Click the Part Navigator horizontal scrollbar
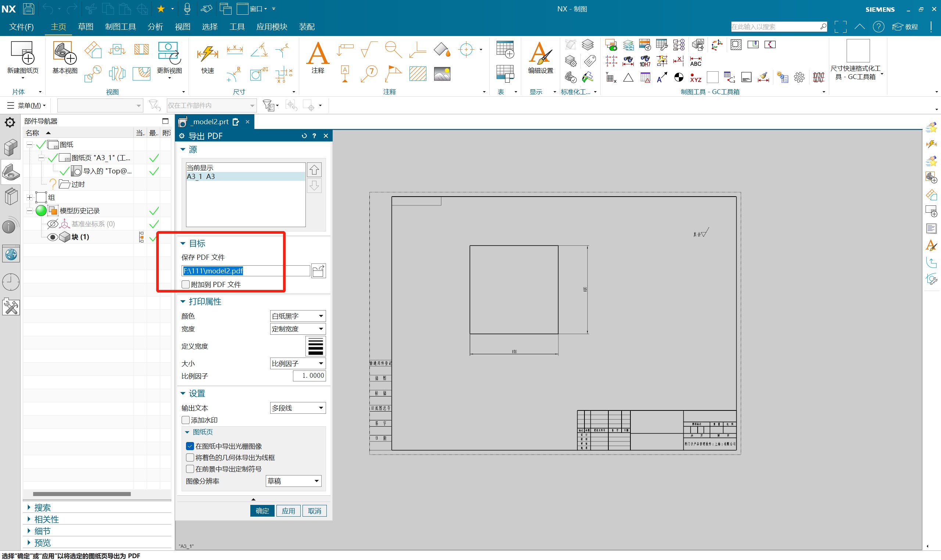 pos(82,494)
